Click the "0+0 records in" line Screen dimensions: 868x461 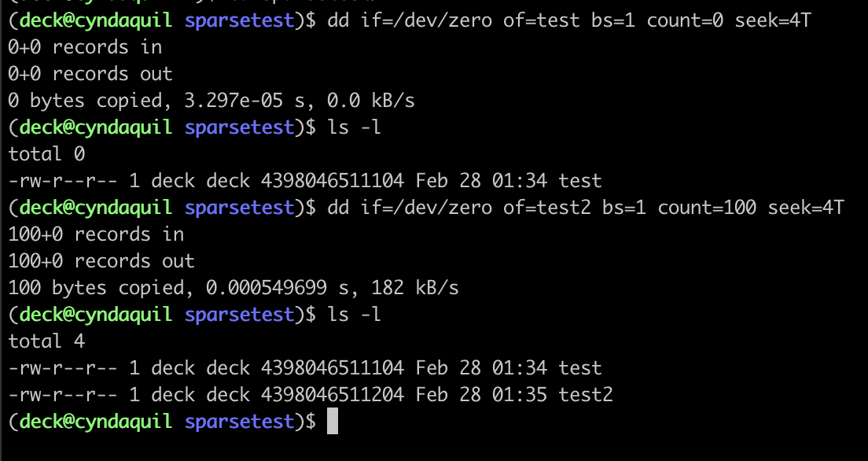(x=85, y=47)
